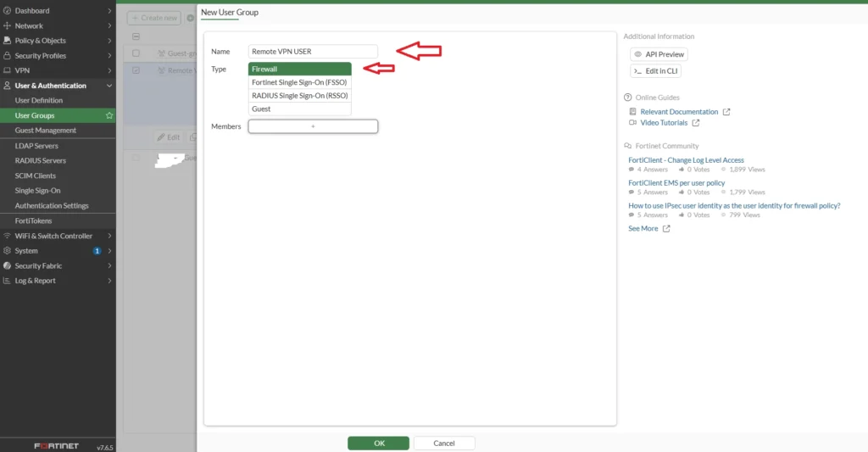Click the System gear icon in sidebar
Viewport: 868px width, 452px height.
click(x=7, y=250)
